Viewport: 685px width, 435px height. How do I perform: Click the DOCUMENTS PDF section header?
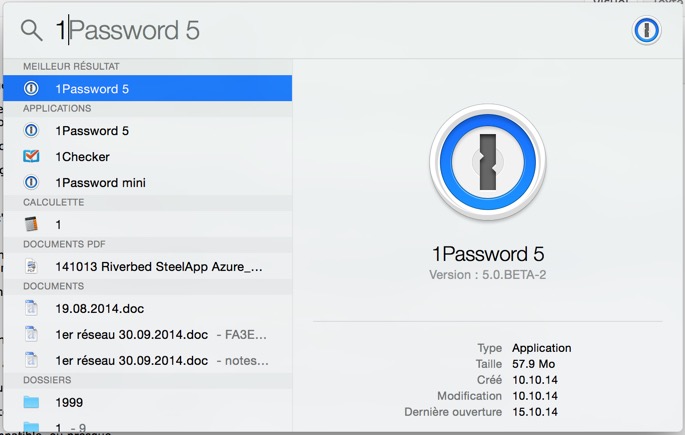64,244
